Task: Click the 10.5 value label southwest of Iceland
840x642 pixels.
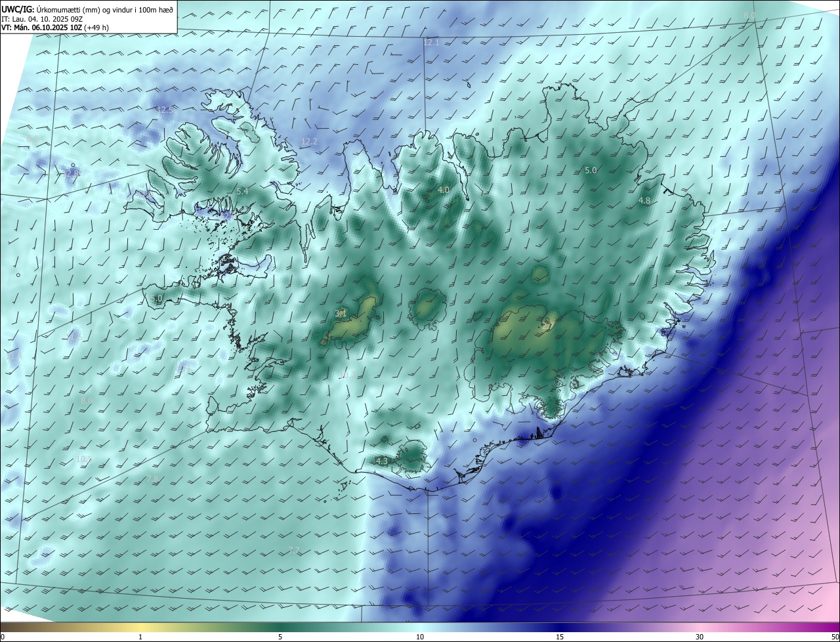Action: pyautogui.click(x=84, y=458)
